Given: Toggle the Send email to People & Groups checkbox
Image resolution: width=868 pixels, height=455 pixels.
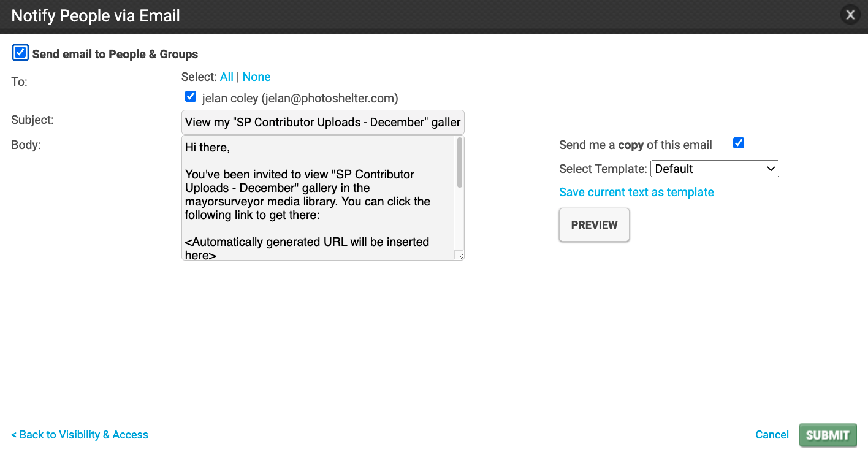Looking at the screenshot, I should (20, 53).
